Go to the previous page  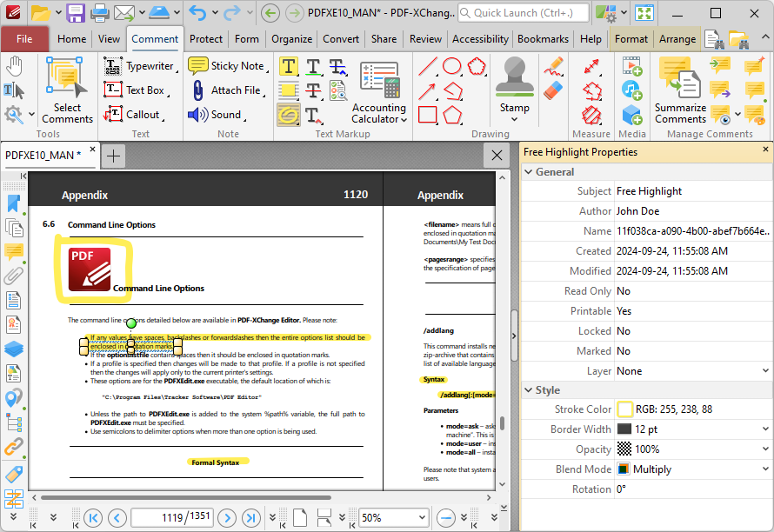[117, 518]
